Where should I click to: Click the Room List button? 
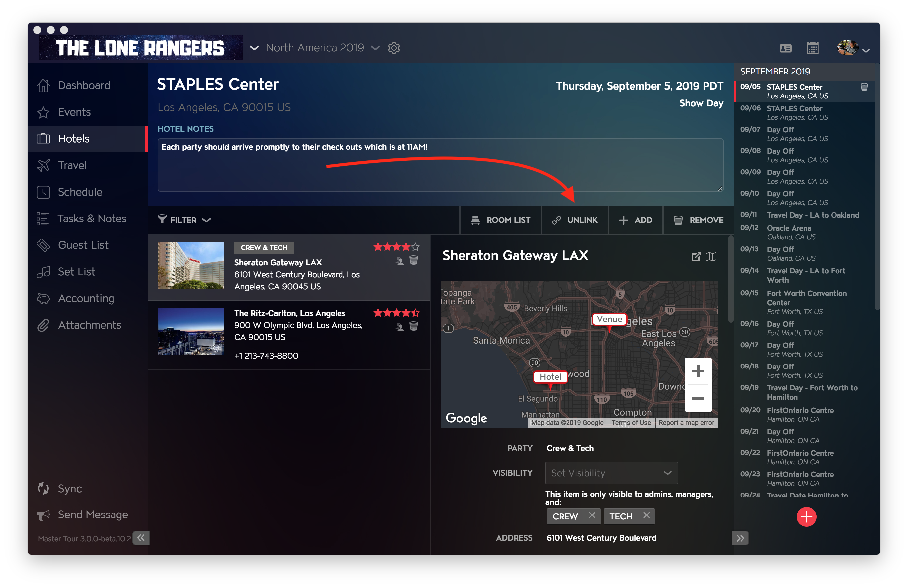click(x=501, y=220)
